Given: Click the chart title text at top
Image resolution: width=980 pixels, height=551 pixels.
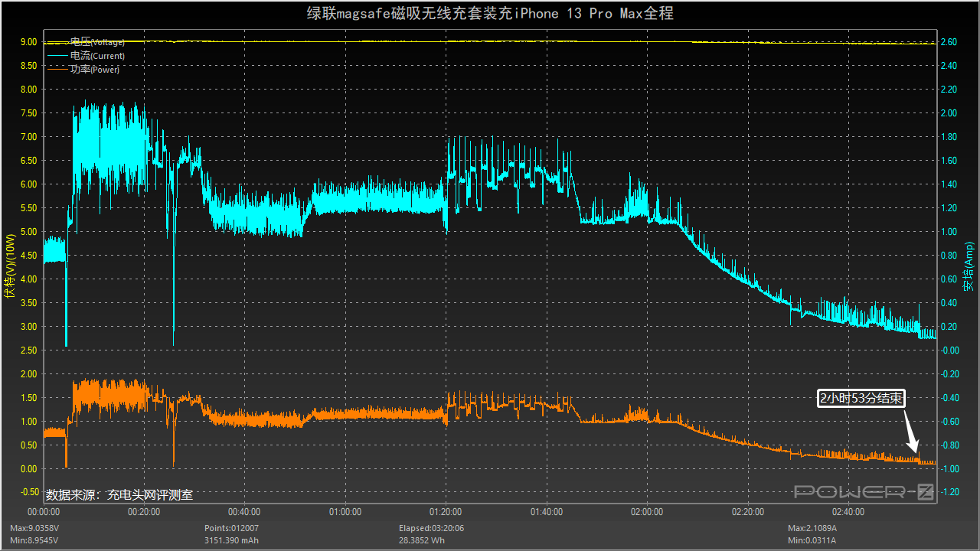Looking at the screenshot, I should 490,13.
